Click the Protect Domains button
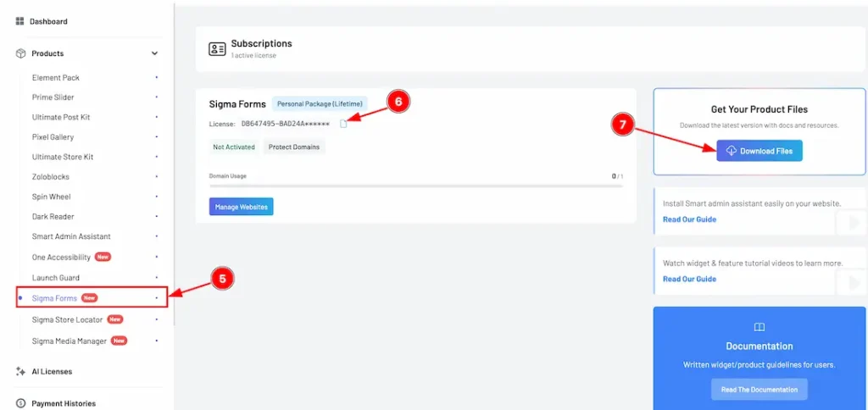Viewport: 868px width, 410px height. pyautogui.click(x=294, y=147)
